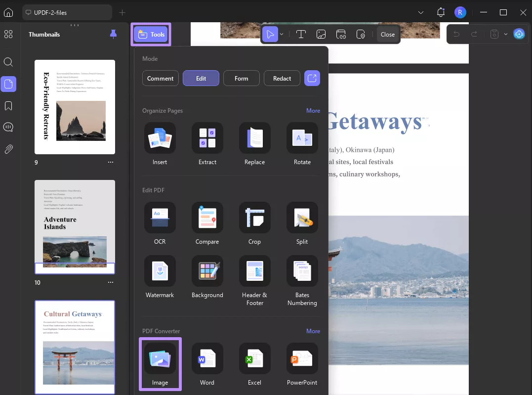Switch to Redact mode
Screen dimensions: 532x395
pyautogui.click(x=282, y=78)
